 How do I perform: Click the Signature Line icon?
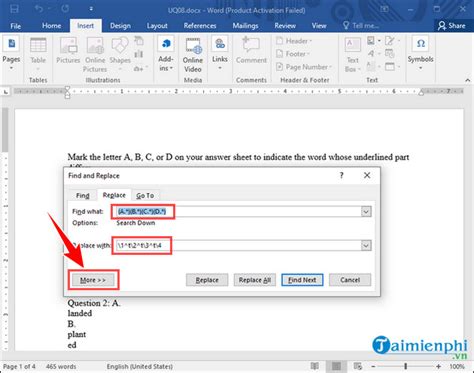pos(392,41)
